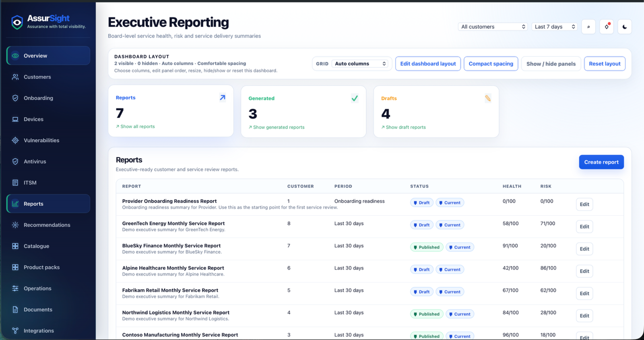The image size is (644, 340).
Task: Edit GreenTech Energy Monthly Service Report
Action: [x=584, y=226]
